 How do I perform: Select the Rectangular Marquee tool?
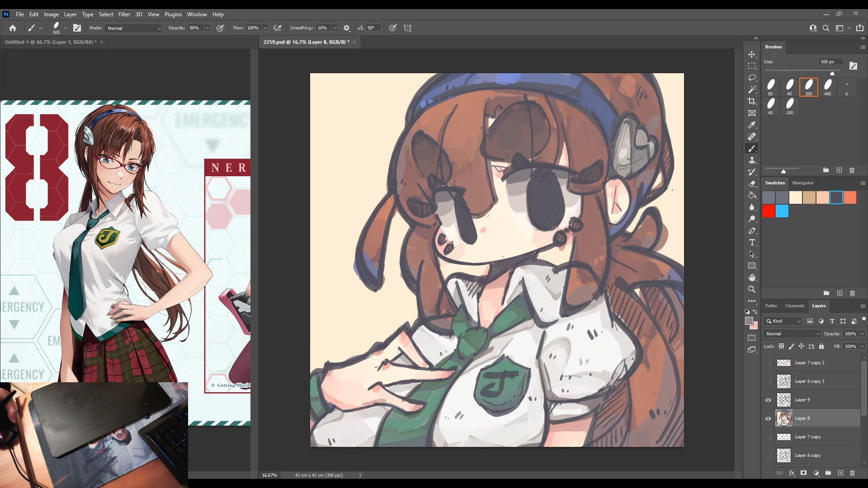click(x=752, y=66)
